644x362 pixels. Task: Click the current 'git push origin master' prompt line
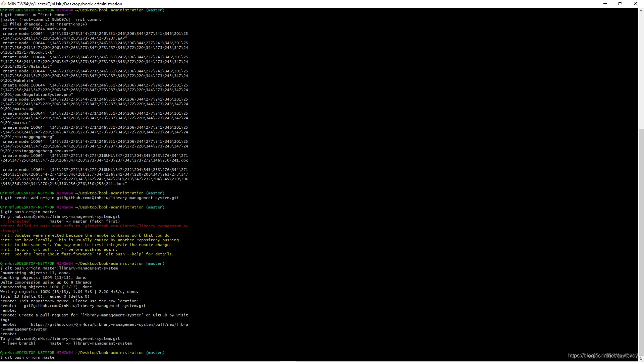coord(31,357)
